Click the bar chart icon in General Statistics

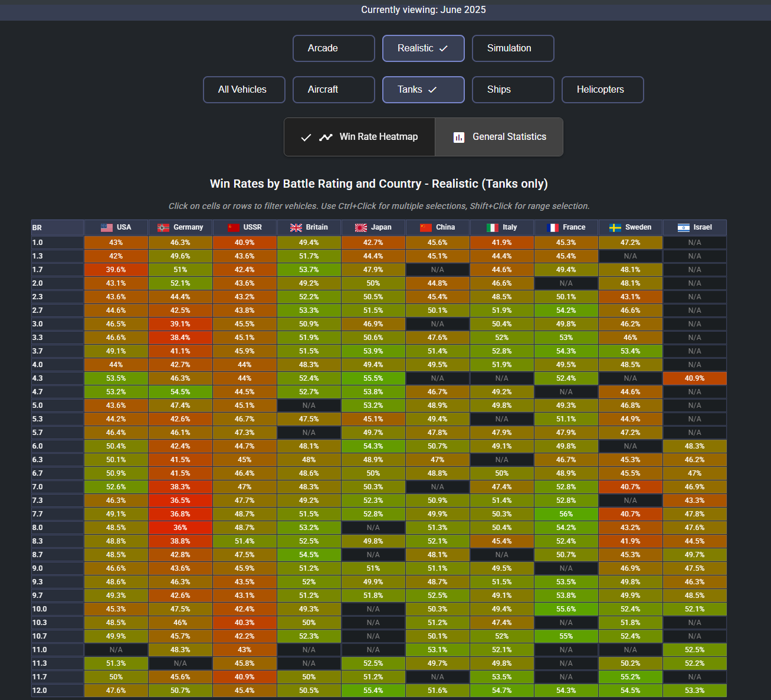click(x=459, y=137)
